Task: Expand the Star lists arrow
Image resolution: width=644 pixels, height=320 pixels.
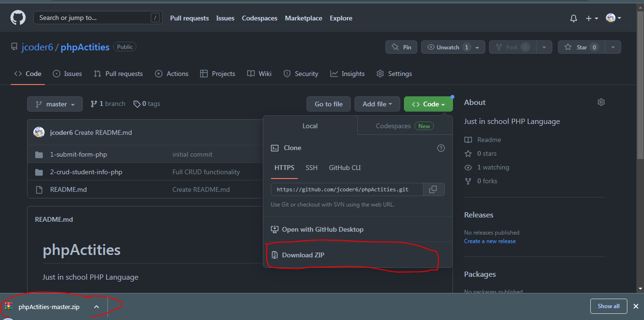Action: pyautogui.click(x=613, y=47)
